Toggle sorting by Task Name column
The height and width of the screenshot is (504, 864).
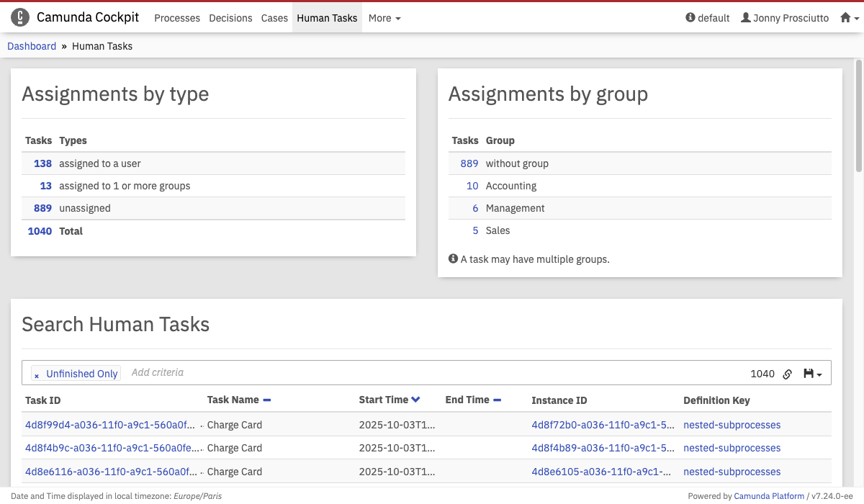pos(266,400)
